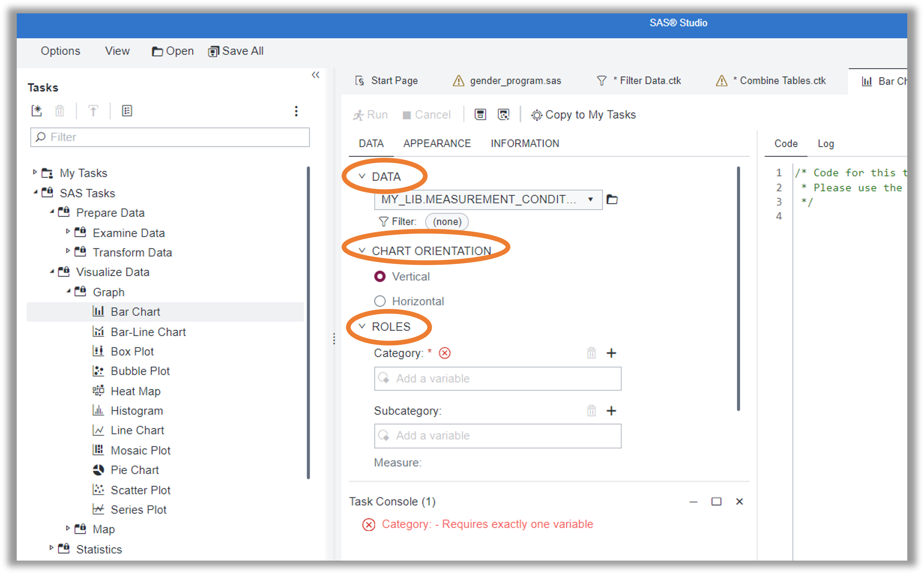The height and width of the screenshot is (574, 924).
Task: Open the Tasks pane more options menu
Action: (296, 111)
